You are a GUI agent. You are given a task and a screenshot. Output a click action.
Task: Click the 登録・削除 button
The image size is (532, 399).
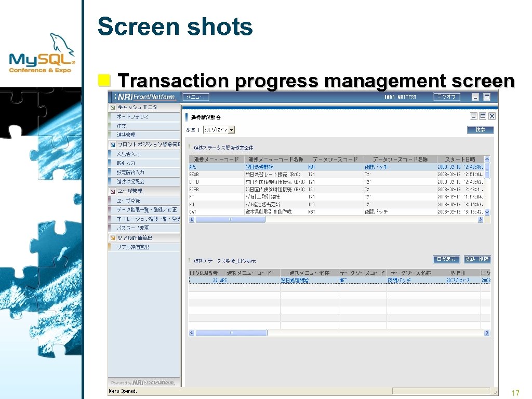(x=477, y=259)
